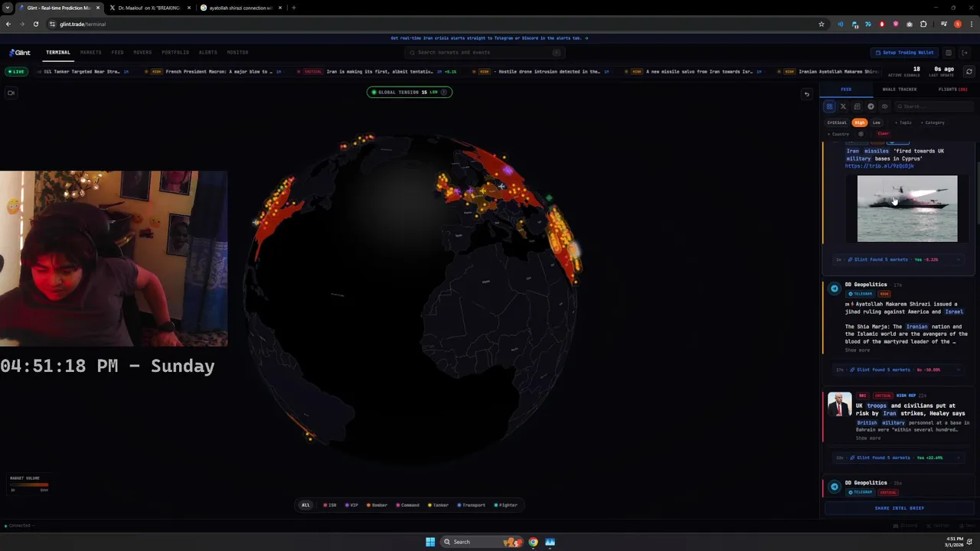This screenshot has width=980, height=551.
Task: Click the Global Tension indicator pill
Action: (x=410, y=92)
